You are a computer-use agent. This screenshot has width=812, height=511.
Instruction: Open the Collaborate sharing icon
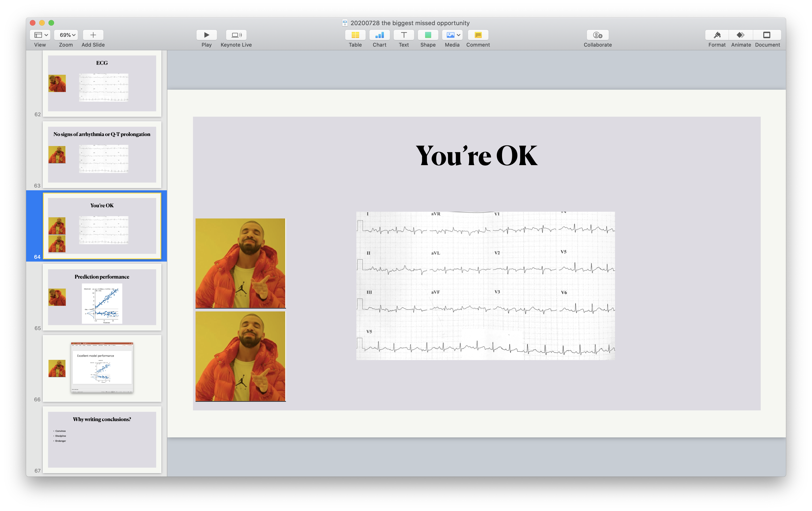(598, 35)
